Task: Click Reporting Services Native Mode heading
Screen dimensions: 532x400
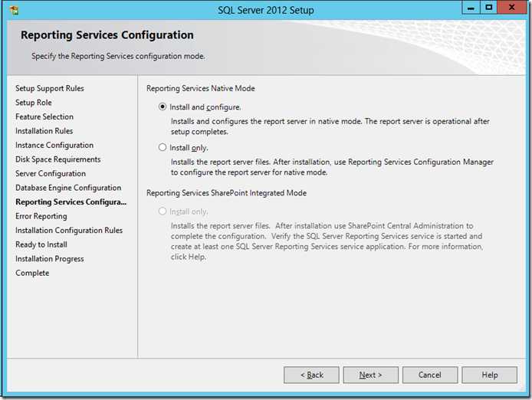Action: [x=201, y=89]
